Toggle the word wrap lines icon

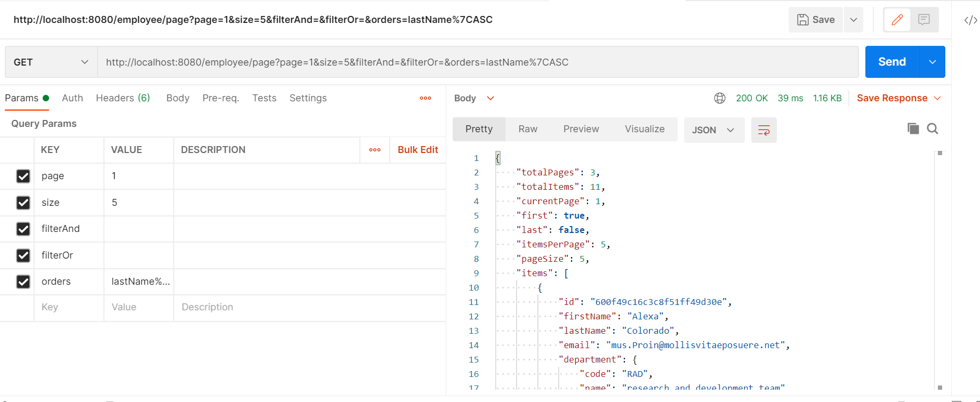764,130
